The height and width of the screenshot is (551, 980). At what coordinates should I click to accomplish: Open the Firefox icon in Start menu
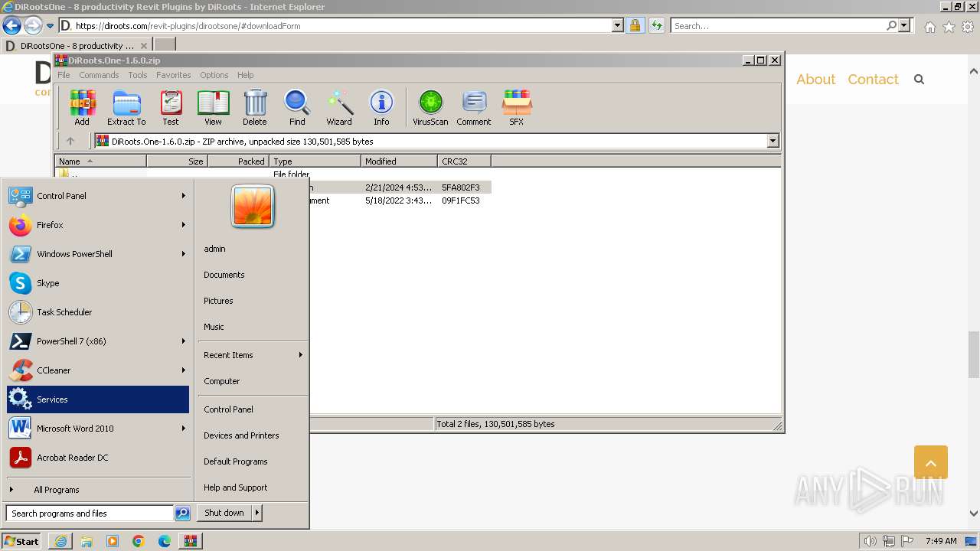coord(21,225)
